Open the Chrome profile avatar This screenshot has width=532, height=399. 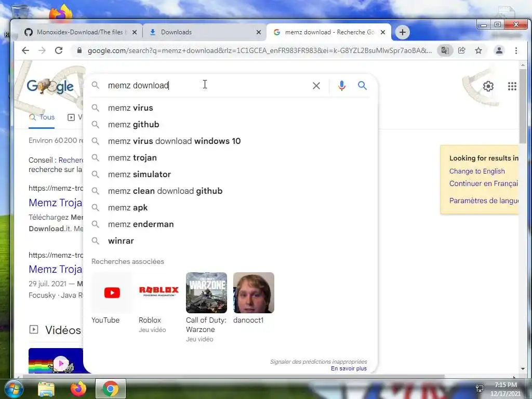coord(499,50)
